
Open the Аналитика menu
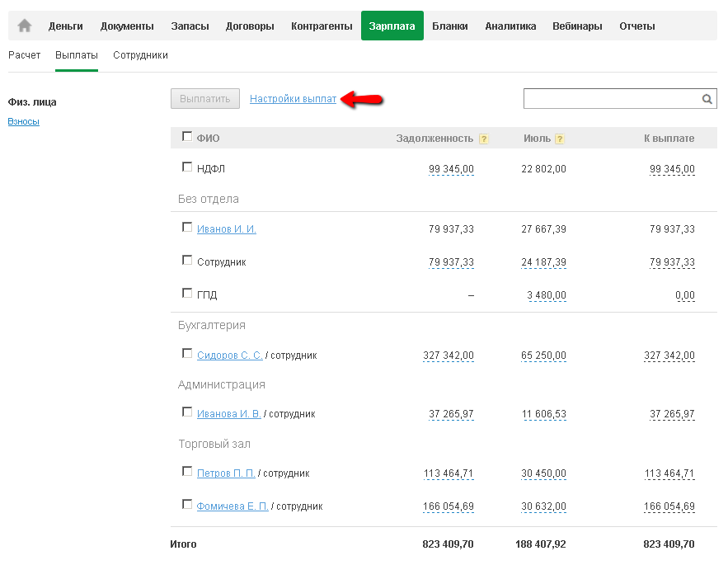[x=510, y=26]
